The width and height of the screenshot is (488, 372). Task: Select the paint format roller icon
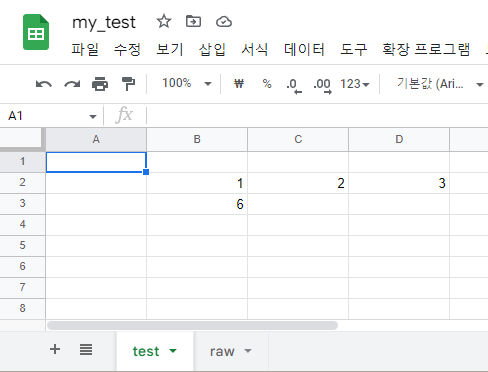click(128, 84)
